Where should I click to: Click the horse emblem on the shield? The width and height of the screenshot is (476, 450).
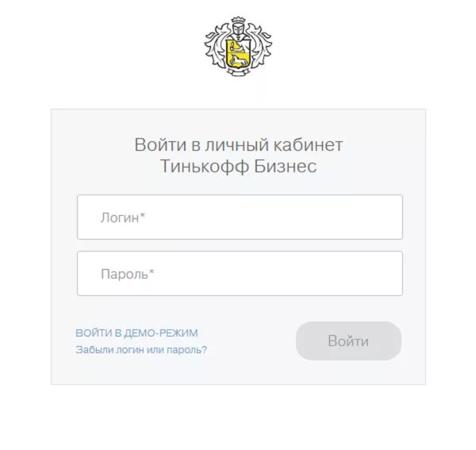tap(238, 61)
